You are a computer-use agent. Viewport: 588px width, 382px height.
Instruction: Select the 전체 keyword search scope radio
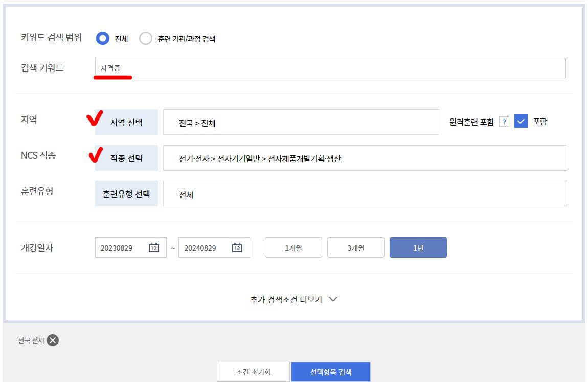(103, 38)
